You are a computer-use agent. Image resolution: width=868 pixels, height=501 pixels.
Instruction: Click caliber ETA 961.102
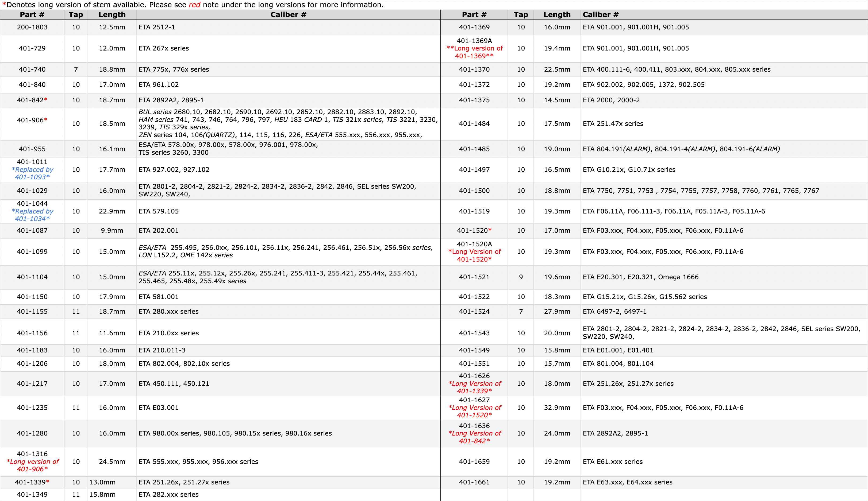(x=159, y=85)
